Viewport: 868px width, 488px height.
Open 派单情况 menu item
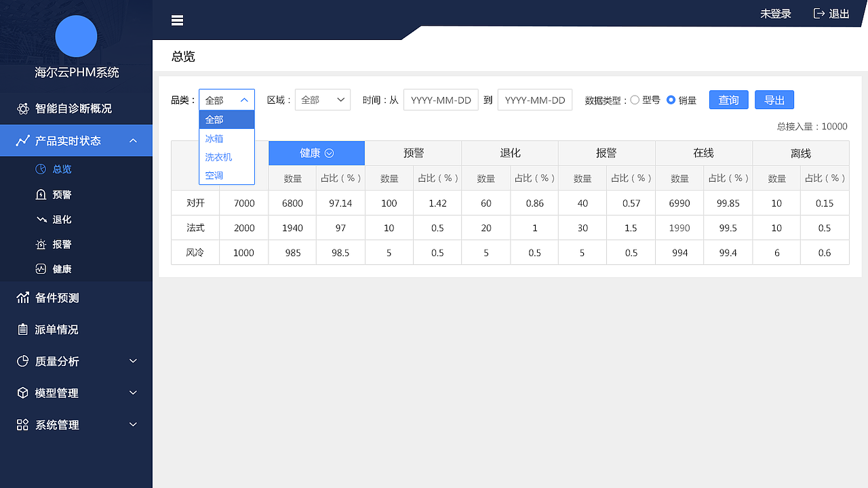(x=76, y=329)
